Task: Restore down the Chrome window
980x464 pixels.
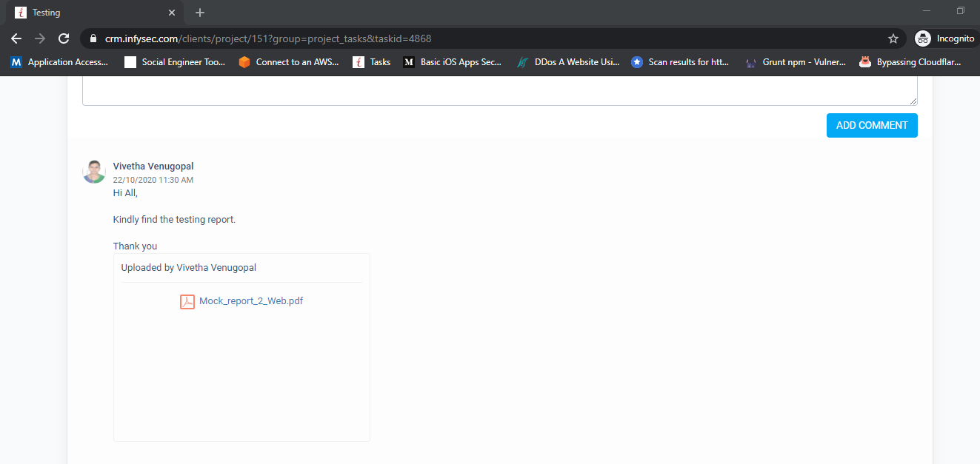Action: (961, 10)
